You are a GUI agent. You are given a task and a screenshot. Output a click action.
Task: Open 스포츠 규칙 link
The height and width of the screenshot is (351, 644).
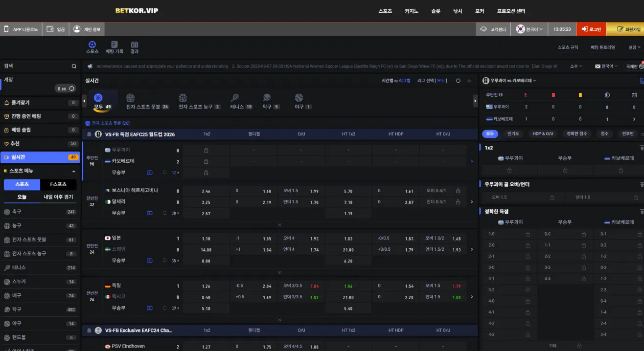click(568, 47)
